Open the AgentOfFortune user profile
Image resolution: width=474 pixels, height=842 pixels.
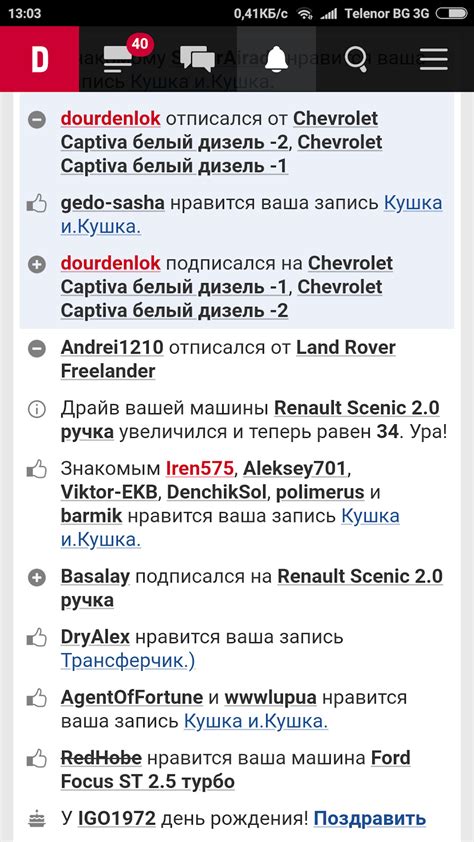[132, 698]
